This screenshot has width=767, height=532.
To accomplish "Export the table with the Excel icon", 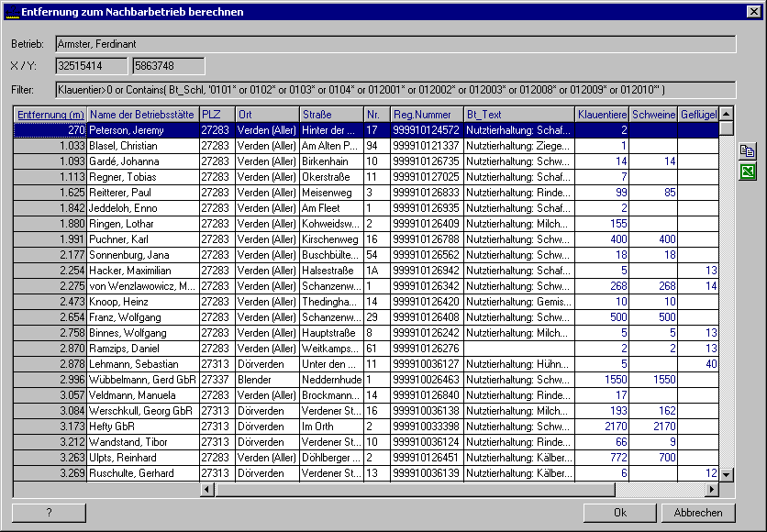I will click(x=748, y=172).
